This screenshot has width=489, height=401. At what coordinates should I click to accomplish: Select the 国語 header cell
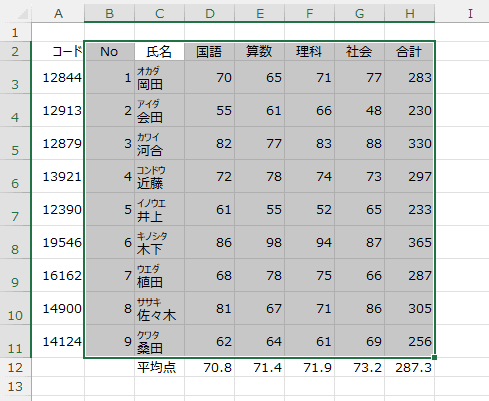[209, 51]
